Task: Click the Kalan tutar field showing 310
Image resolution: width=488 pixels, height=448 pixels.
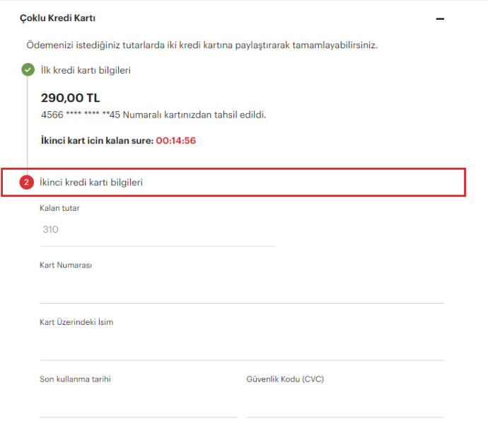Action: click(x=157, y=230)
